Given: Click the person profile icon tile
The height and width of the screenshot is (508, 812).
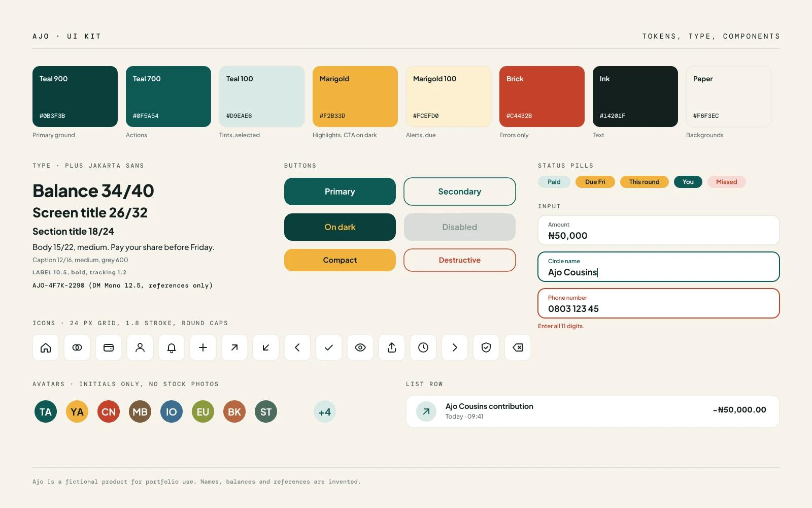Looking at the screenshot, I should click(x=140, y=347).
